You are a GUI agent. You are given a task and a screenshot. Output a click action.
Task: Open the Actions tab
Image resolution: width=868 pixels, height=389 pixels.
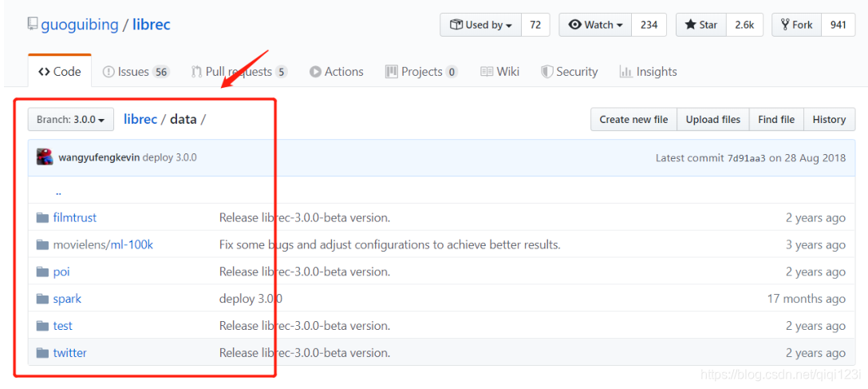click(337, 71)
